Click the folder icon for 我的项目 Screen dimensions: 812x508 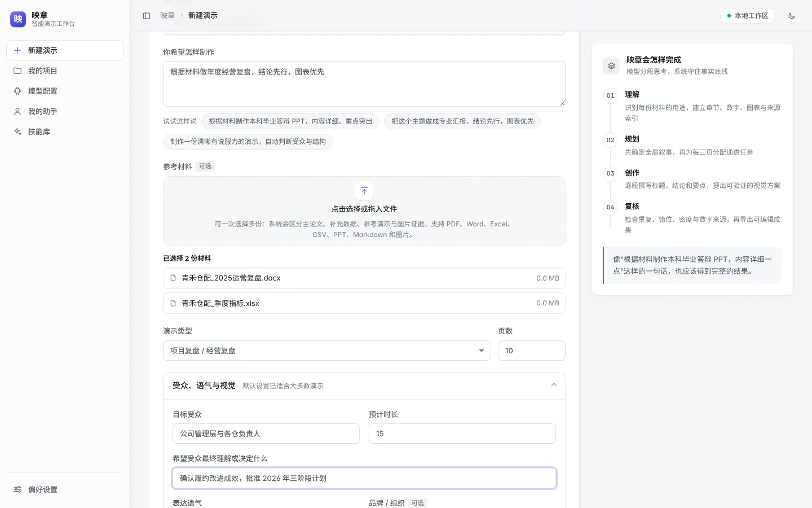tap(17, 71)
